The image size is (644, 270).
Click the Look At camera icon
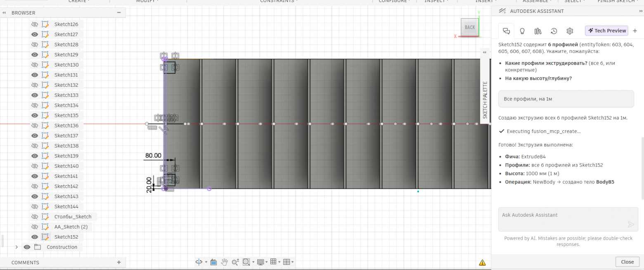coord(213,262)
